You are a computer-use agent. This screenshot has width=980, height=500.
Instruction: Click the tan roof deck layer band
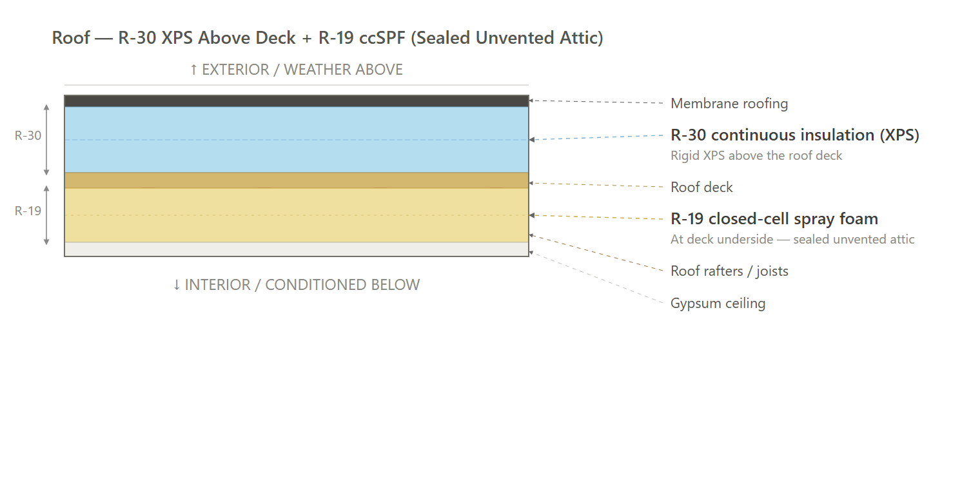[297, 180]
